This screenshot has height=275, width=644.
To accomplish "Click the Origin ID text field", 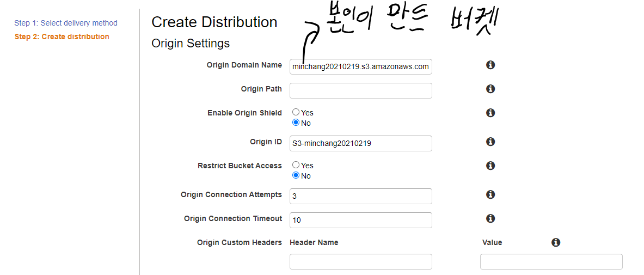I will click(x=360, y=143).
